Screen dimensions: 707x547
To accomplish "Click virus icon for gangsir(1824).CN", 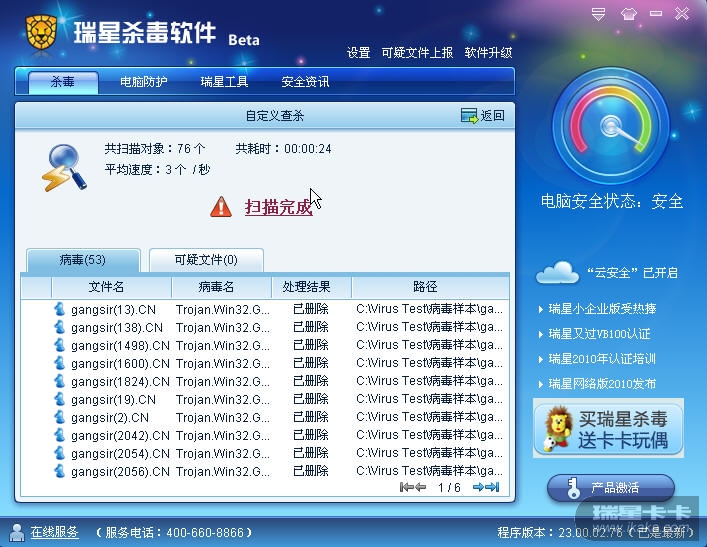I will click(60, 381).
